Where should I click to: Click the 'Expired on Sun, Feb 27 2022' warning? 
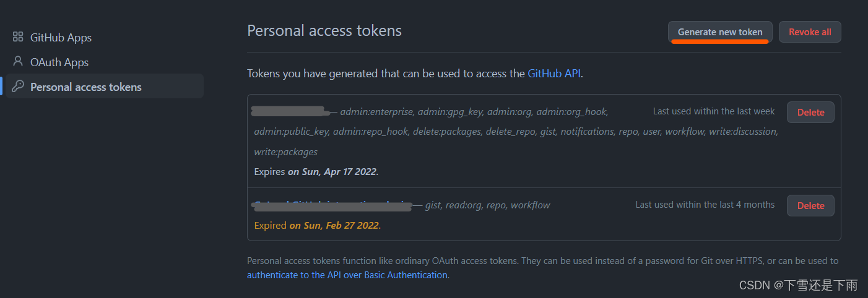(317, 226)
